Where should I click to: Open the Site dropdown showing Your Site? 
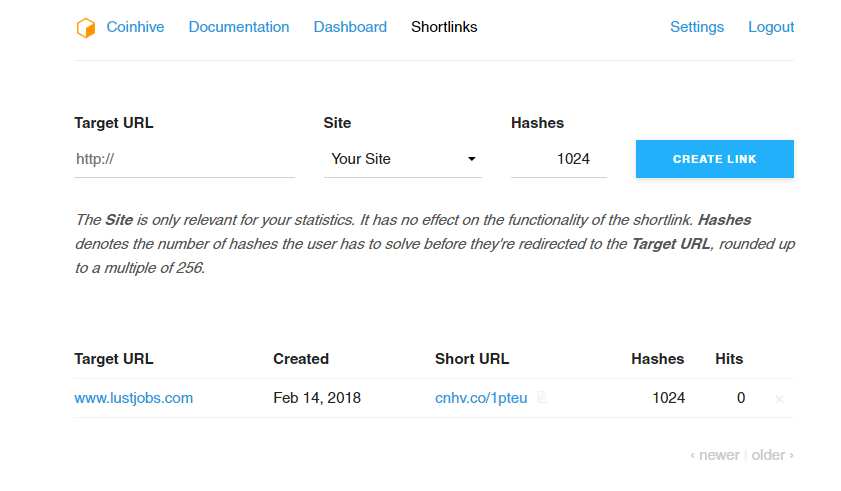tap(402, 159)
